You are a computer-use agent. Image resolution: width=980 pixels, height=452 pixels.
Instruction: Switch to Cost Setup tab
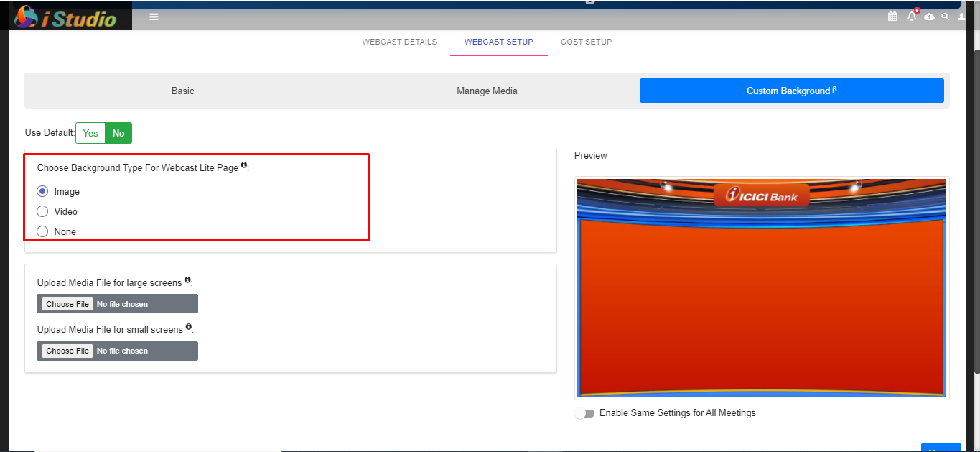(587, 42)
